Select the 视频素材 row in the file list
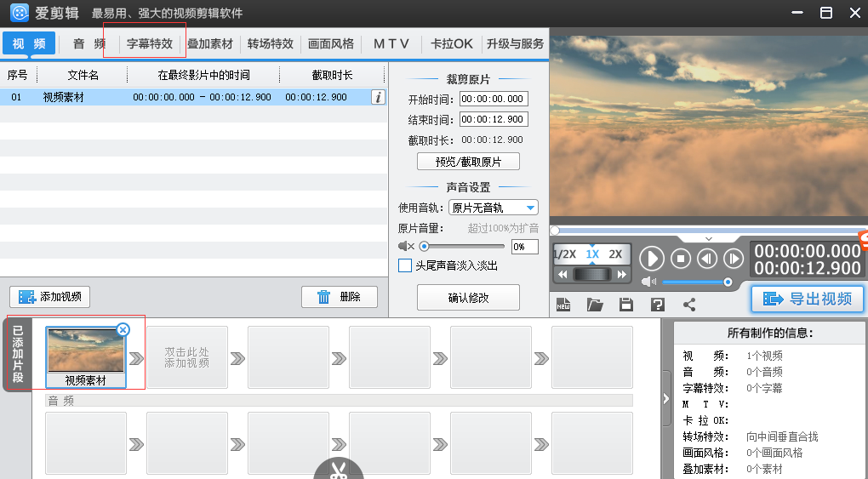This screenshot has height=479, width=868. pyautogui.click(x=193, y=97)
